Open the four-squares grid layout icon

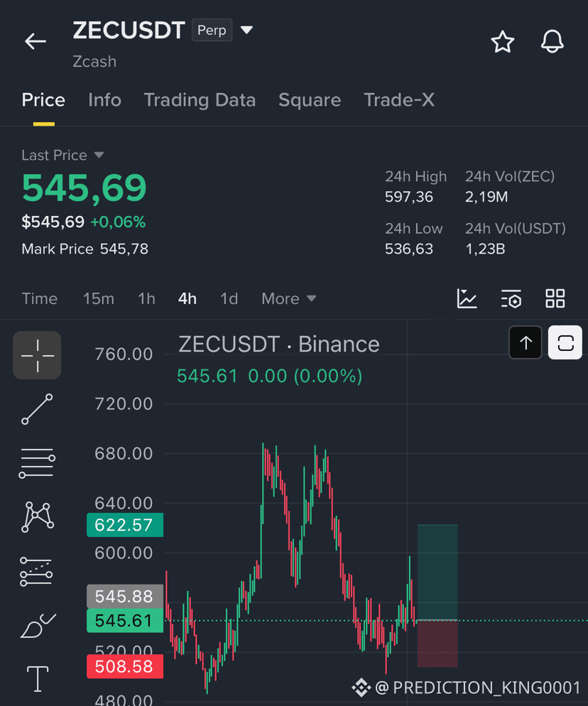coord(555,298)
